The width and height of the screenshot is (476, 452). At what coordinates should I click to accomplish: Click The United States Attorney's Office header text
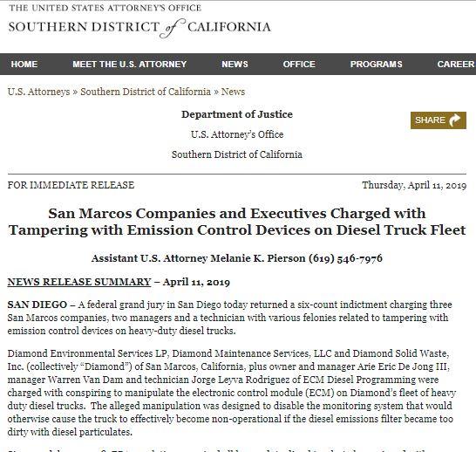(105, 8)
